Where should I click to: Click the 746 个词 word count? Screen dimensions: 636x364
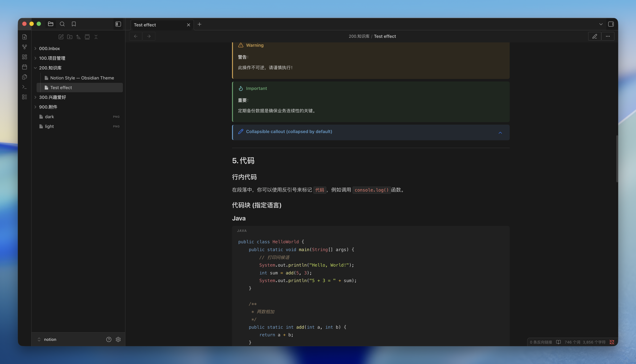(572, 342)
